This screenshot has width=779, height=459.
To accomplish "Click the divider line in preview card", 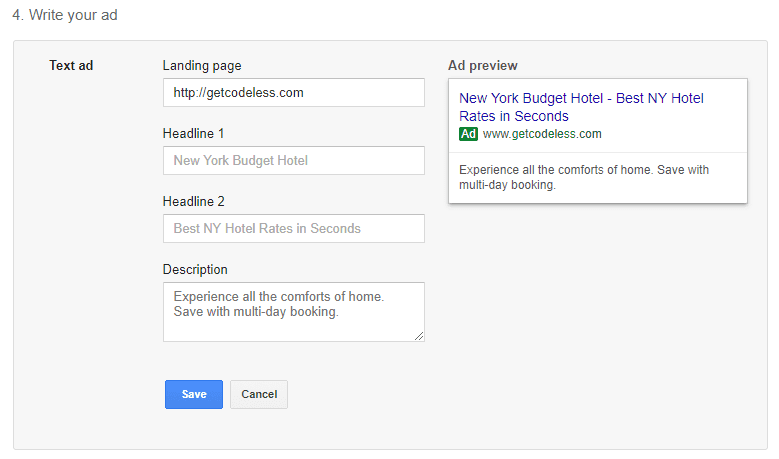I will 598,153.
